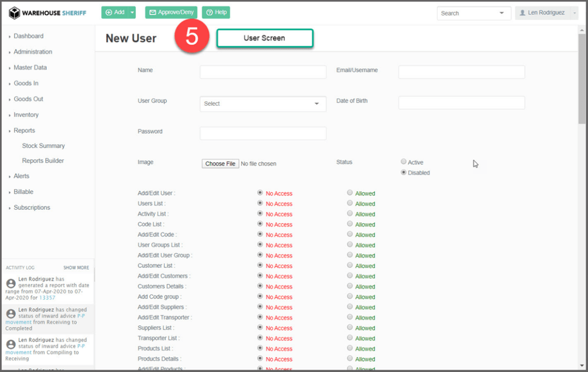588x372 pixels.
Task: Open the Approve/Deny envelope button
Action: [x=171, y=12]
